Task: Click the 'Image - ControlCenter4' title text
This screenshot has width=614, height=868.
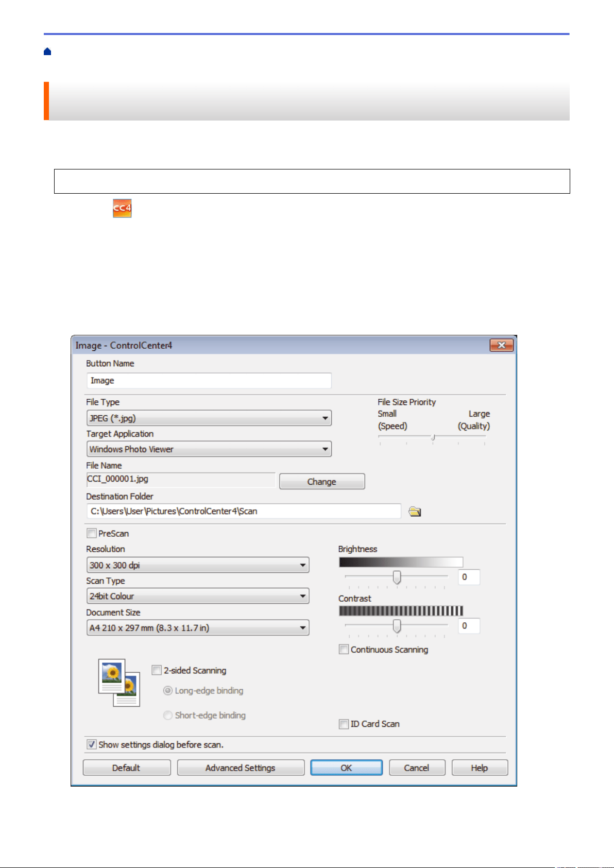Action: click(124, 345)
